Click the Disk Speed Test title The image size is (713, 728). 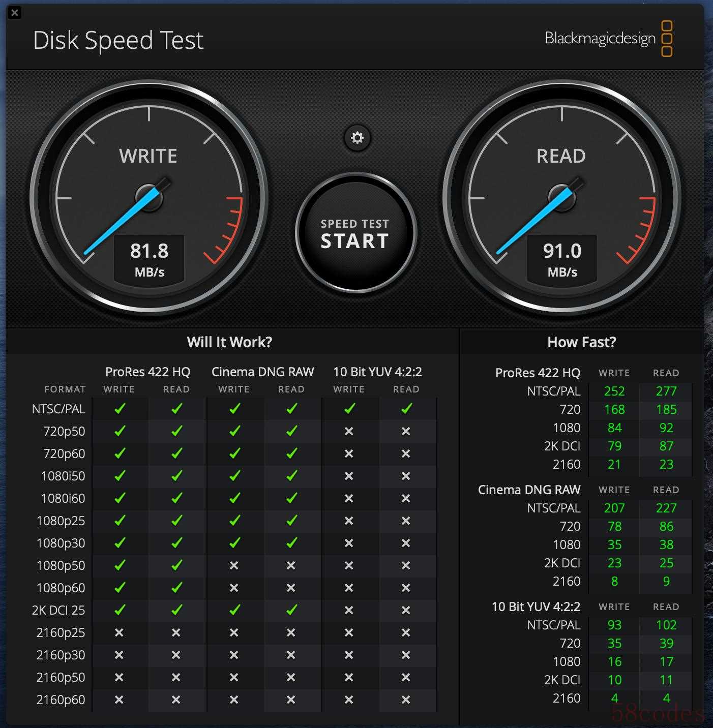pyautogui.click(x=118, y=40)
